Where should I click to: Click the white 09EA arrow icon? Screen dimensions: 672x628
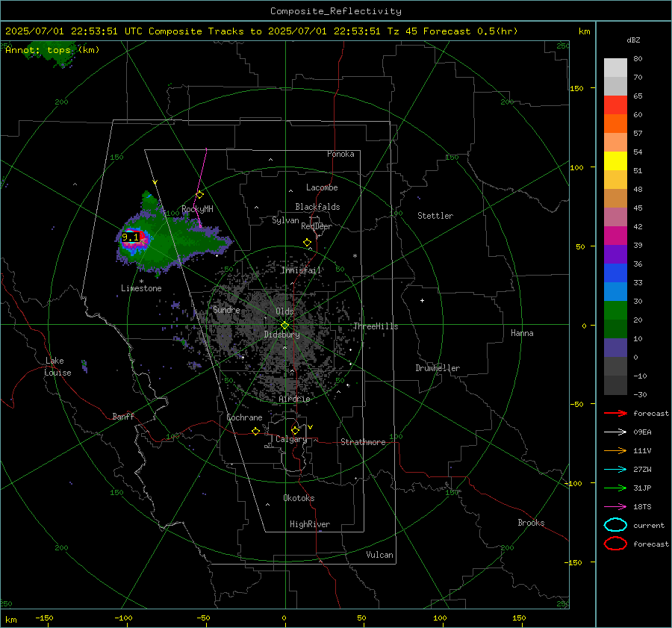[x=615, y=432]
